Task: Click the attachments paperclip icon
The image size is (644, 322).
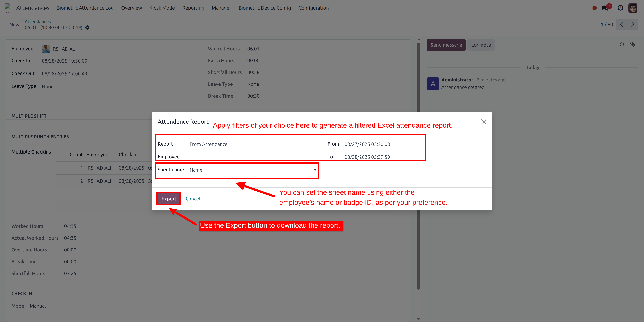Action: pos(633,45)
